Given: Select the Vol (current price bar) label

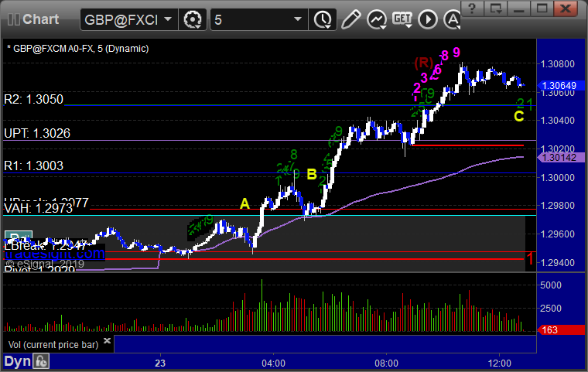Looking at the screenshot, I should point(53,345).
